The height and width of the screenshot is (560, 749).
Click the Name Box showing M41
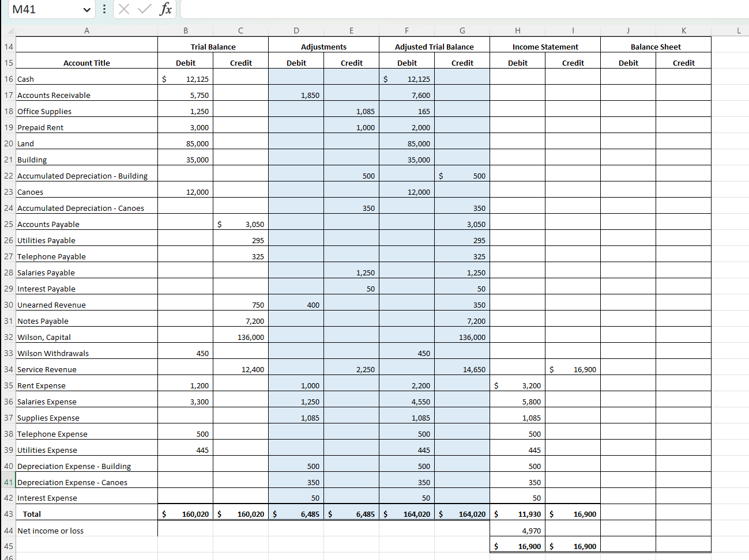point(46,9)
